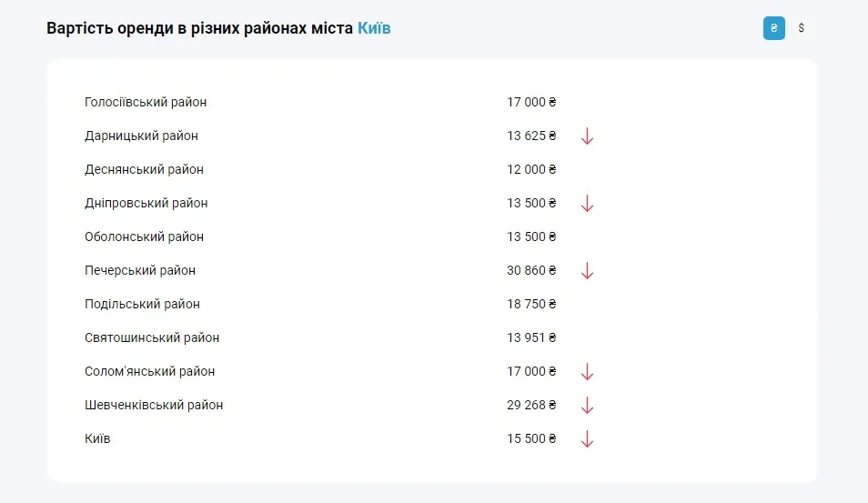868x503 pixels.
Task: Click the red down arrow beside Солом'янський район
Action: tap(587, 372)
